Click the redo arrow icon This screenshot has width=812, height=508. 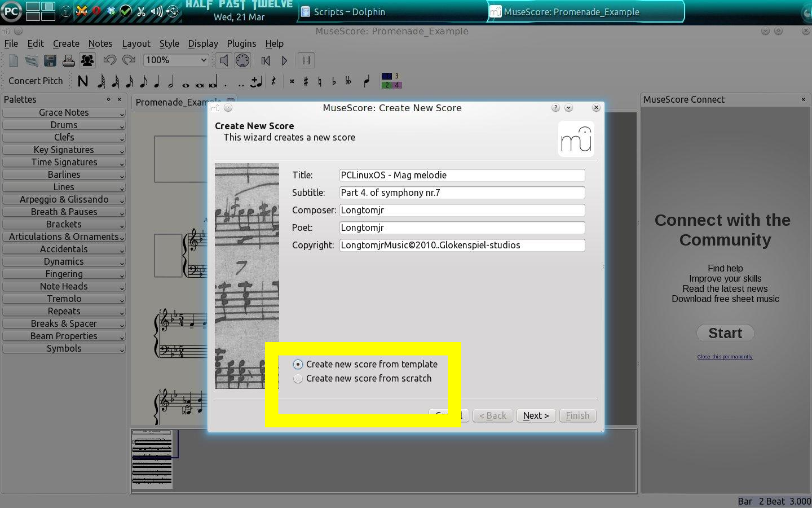point(129,60)
